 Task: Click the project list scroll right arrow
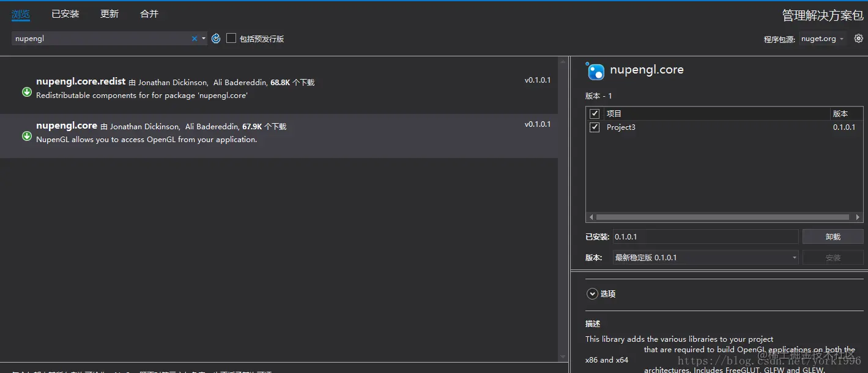tap(858, 217)
